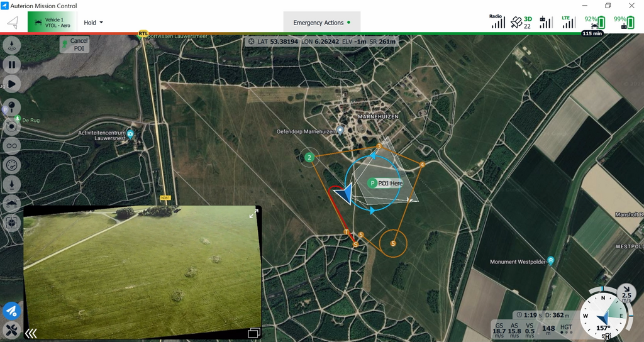Select the Vehicle 1 VTOL - Aero tab

click(x=52, y=23)
